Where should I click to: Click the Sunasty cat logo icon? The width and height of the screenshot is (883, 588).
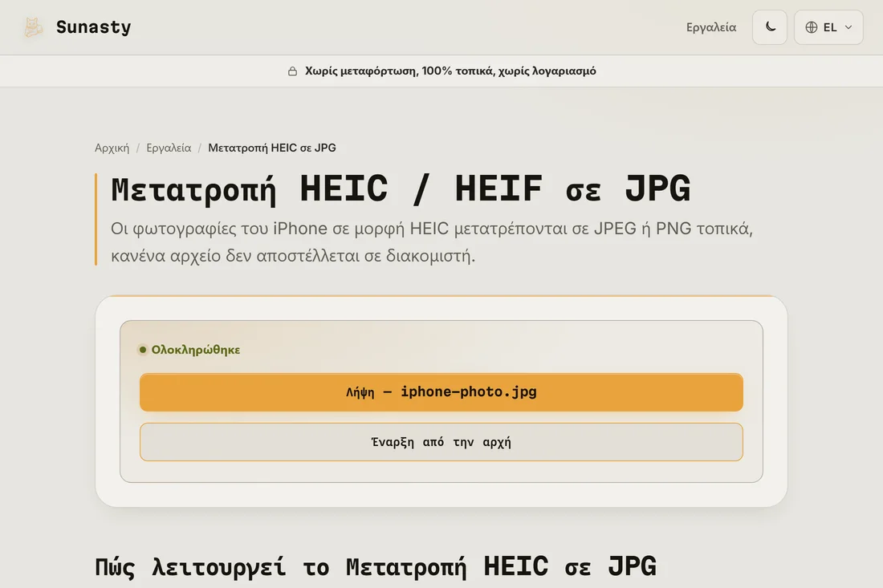coord(33,27)
